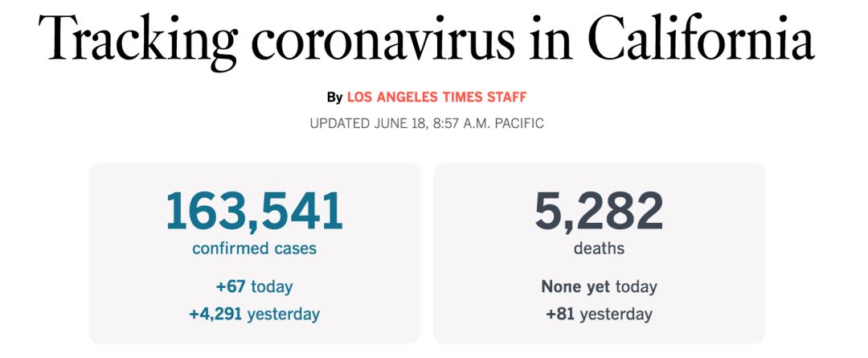Click the None yet today deaths text
Image resolution: width=868 pixels, height=358 pixels.
(x=599, y=287)
